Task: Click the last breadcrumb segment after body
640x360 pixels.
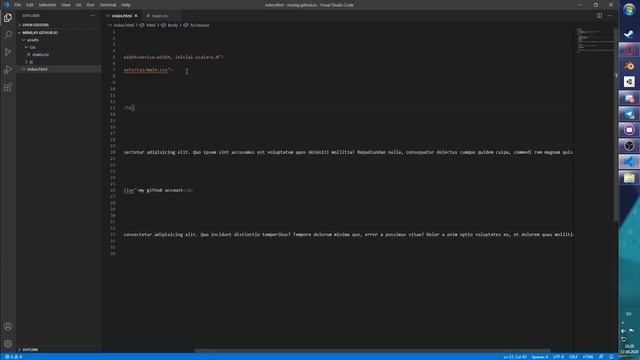Action: tap(200, 25)
